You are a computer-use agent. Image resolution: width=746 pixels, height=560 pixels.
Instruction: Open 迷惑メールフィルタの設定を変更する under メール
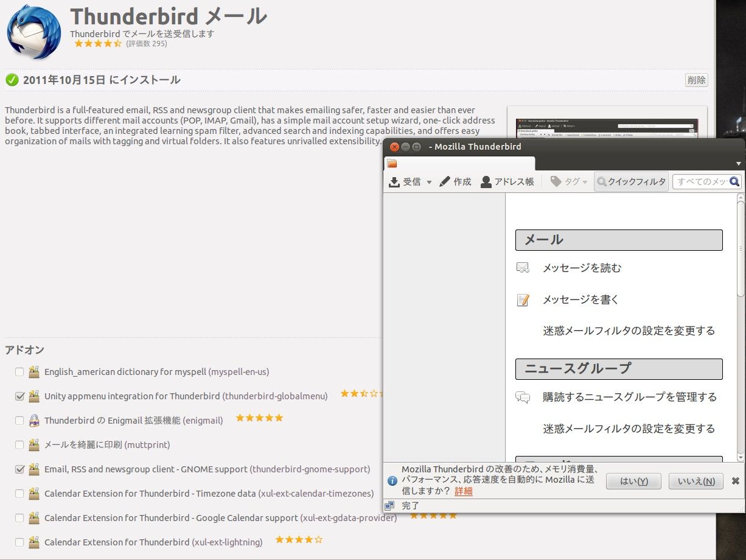[x=629, y=331]
